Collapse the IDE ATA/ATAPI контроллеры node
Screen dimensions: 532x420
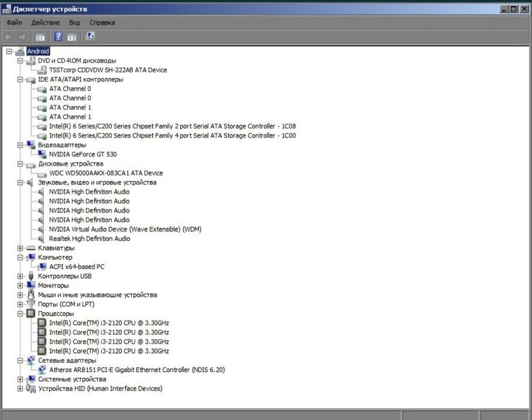coord(20,79)
